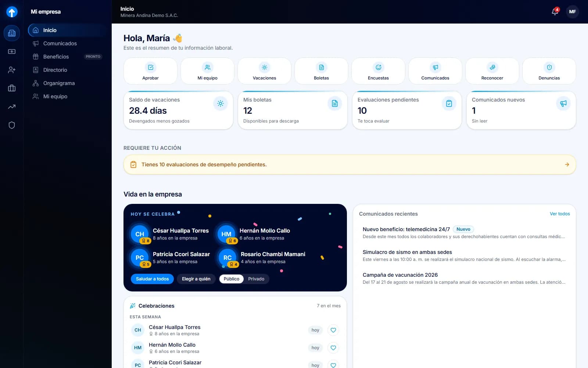The width and height of the screenshot is (588, 368).
Task: Open the Mi equipo quick action tile
Action: pos(207,71)
